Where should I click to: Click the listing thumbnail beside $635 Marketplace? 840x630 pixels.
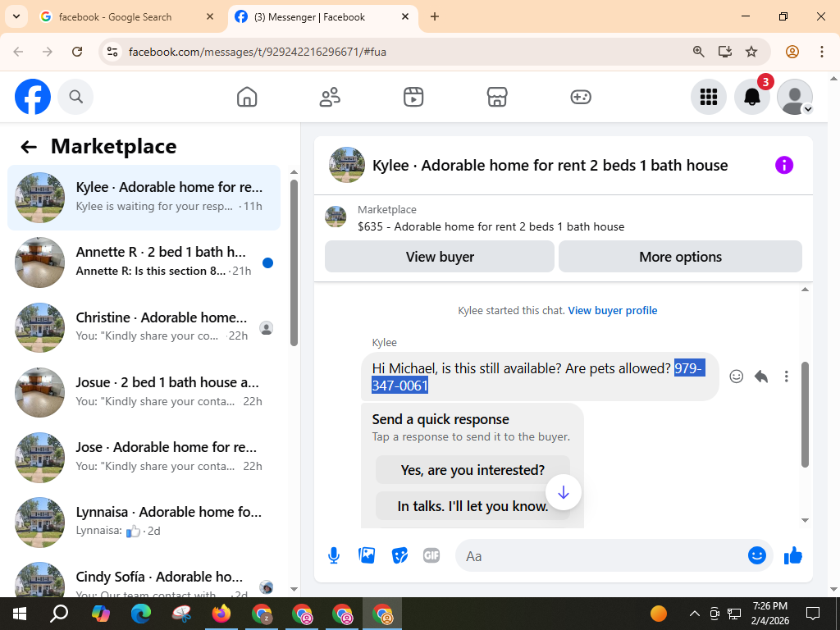click(336, 217)
